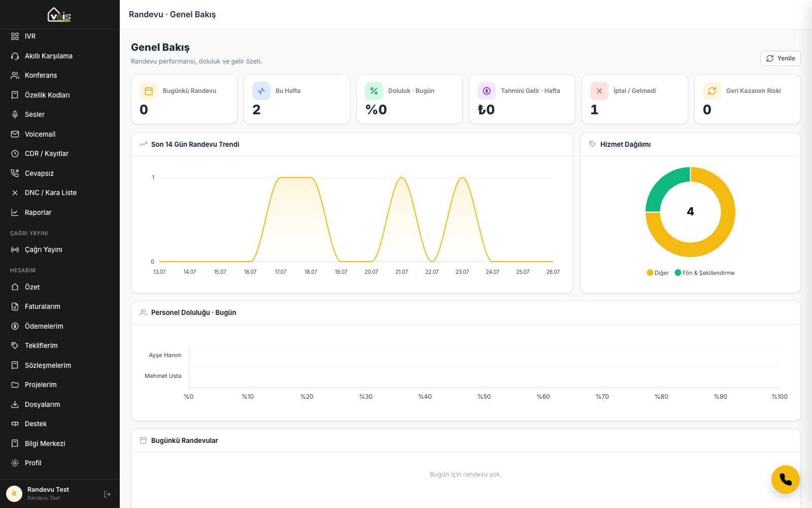Click the 17.07 date label on chart
Image resolution: width=812 pixels, height=508 pixels.
click(x=281, y=272)
